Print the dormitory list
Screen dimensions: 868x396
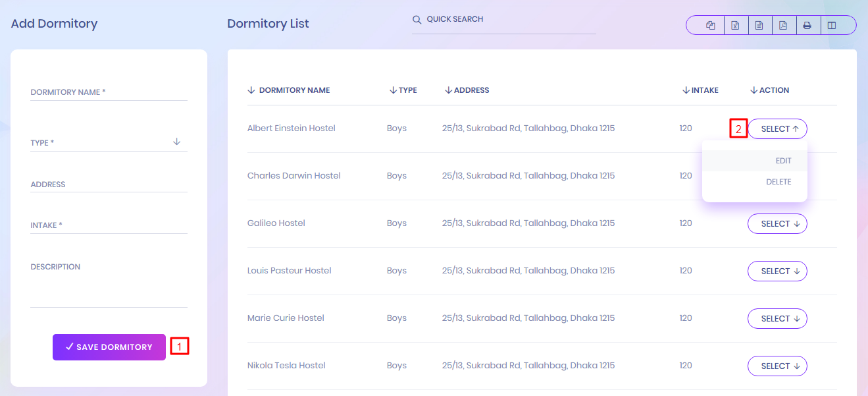[x=807, y=26]
